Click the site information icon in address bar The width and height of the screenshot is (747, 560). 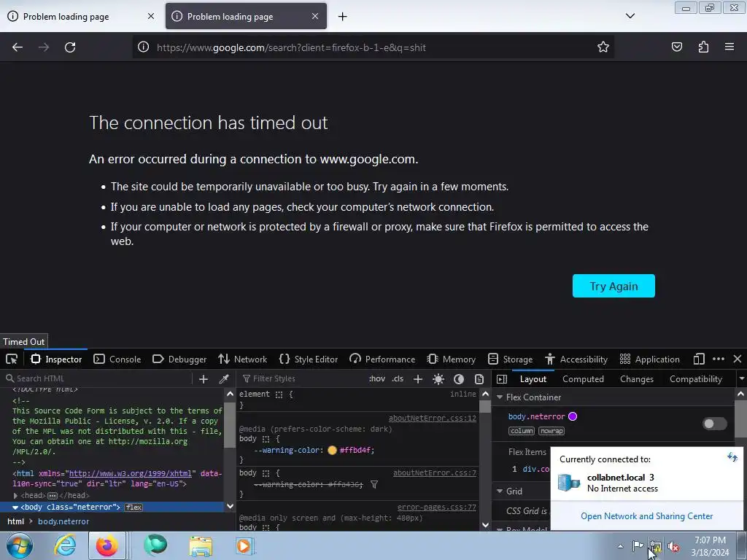[144, 47]
